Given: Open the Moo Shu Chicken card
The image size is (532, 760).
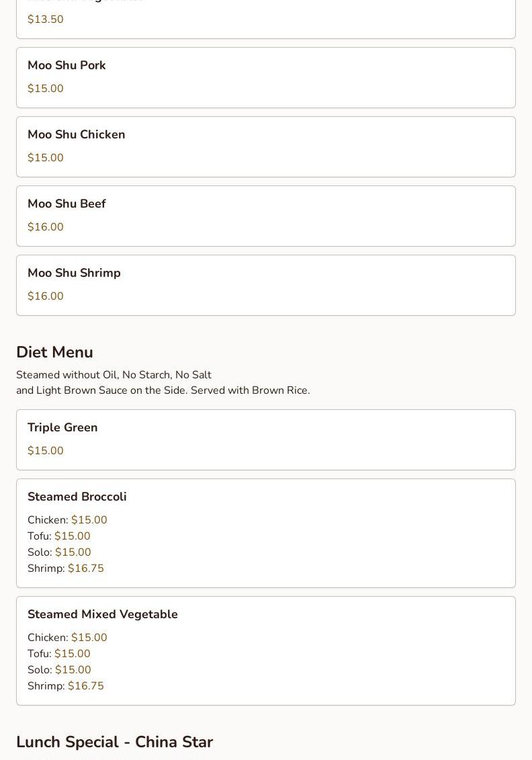Looking at the screenshot, I should point(265,147).
